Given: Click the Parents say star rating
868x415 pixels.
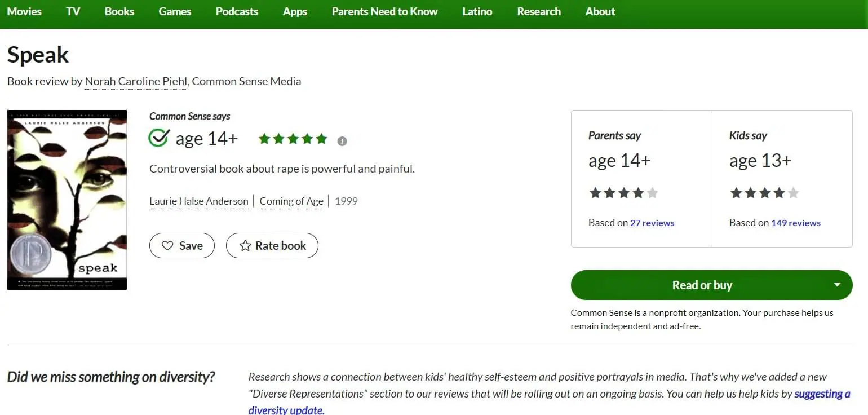Looking at the screenshot, I should point(623,193).
